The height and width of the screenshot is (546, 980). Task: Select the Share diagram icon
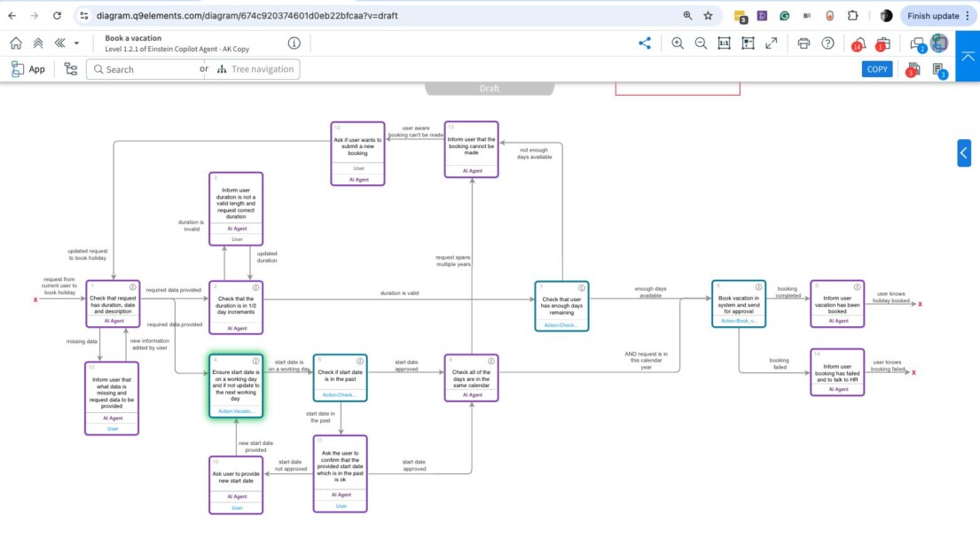[x=646, y=43]
